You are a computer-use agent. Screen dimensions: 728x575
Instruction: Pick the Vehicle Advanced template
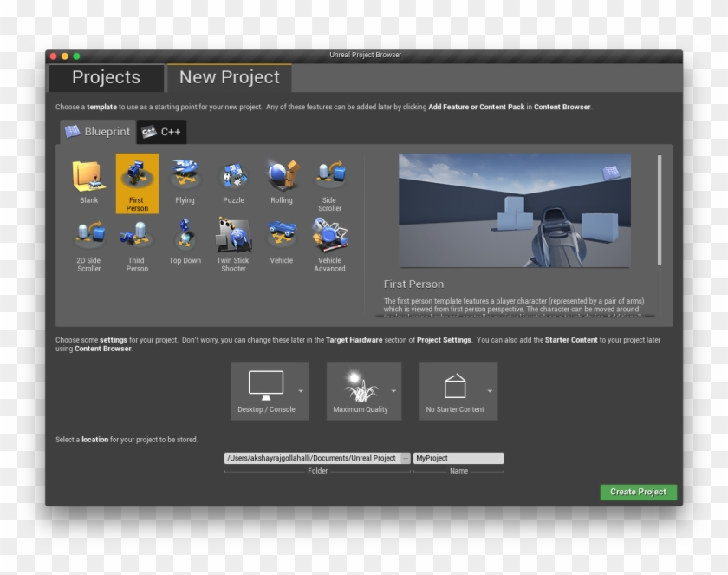(329, 245)
